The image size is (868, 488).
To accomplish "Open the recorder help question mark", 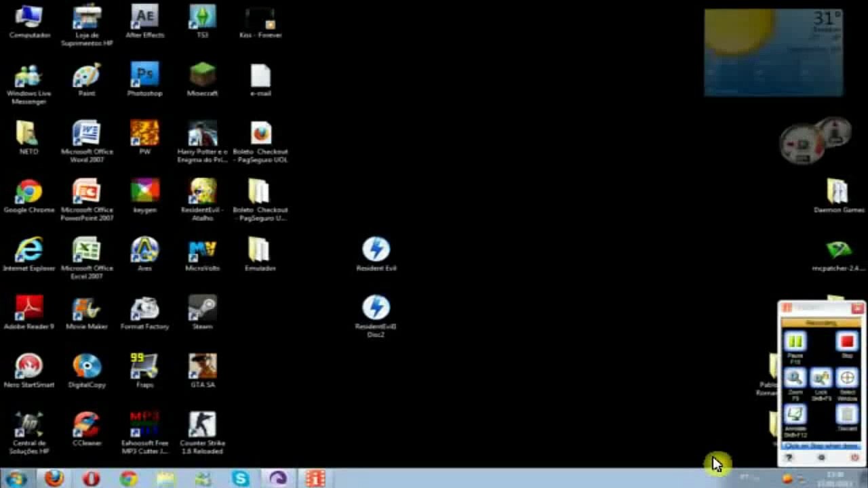I will pyautogui.click(x=789, y=458).
